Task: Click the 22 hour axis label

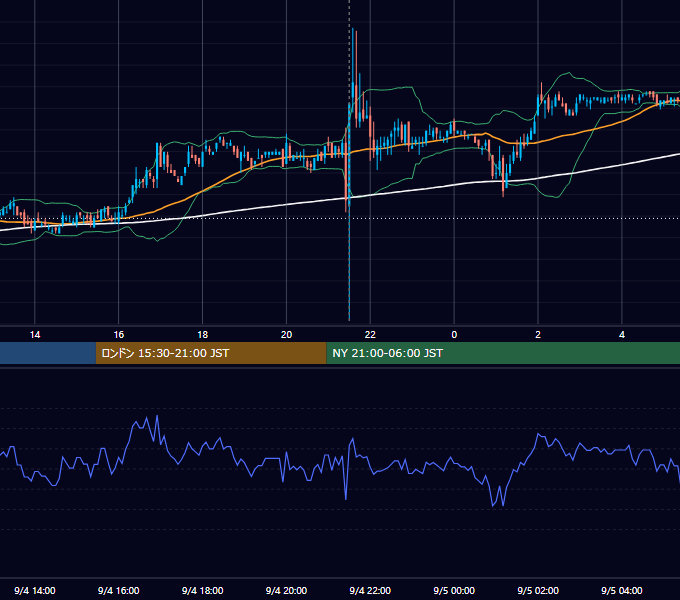Action: pos(370,335)
